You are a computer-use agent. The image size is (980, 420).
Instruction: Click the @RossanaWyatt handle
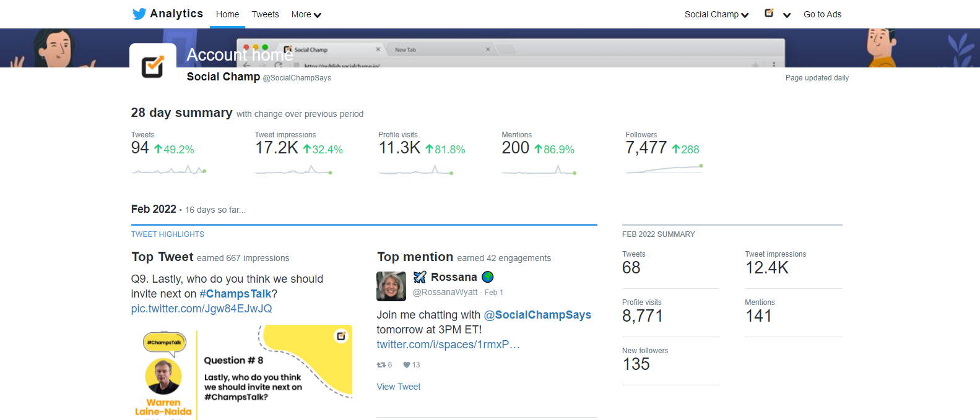(x=445, y=292)
